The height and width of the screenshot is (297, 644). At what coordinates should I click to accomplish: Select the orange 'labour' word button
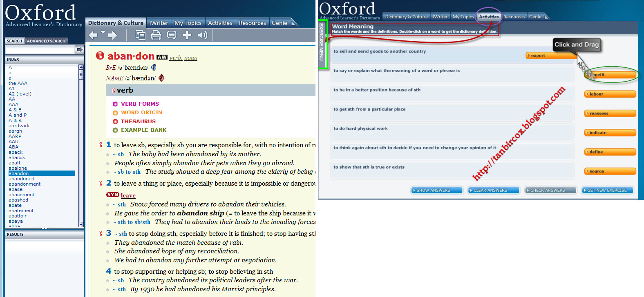(610, 94)
